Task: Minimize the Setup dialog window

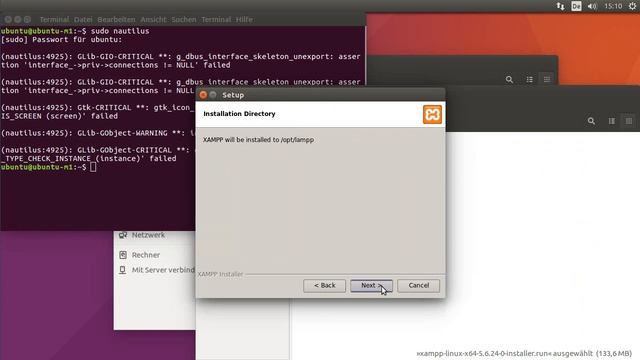Action: point(213,95)
